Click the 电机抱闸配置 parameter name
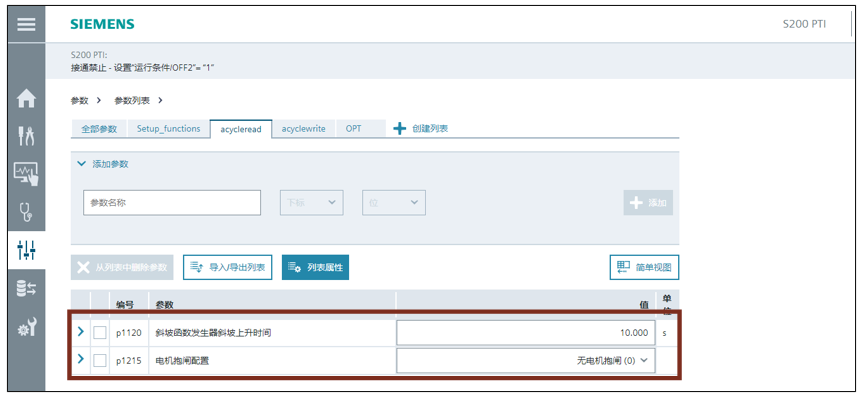This screenshot has width=861, height=396. (182, 361)
